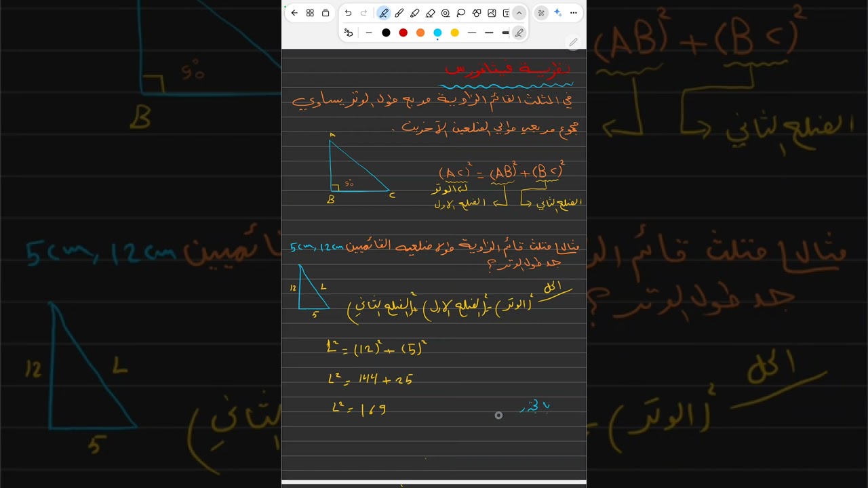Image resolution: width=868 pixels, height=488 pixels.
Task: Choose the thinnest pen line preset
Action: (x=369, y=33)
